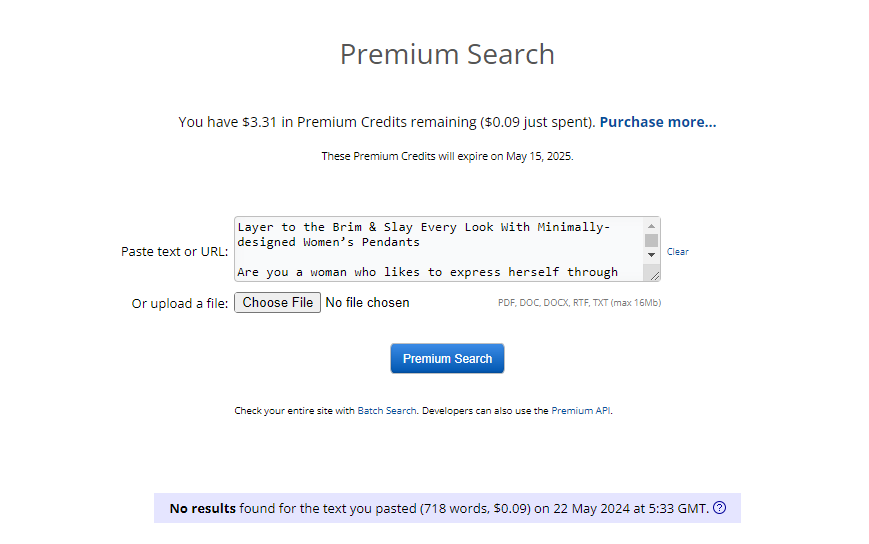Click the supported file formats hint
869x544 pixels.
(x=579, y=302)
